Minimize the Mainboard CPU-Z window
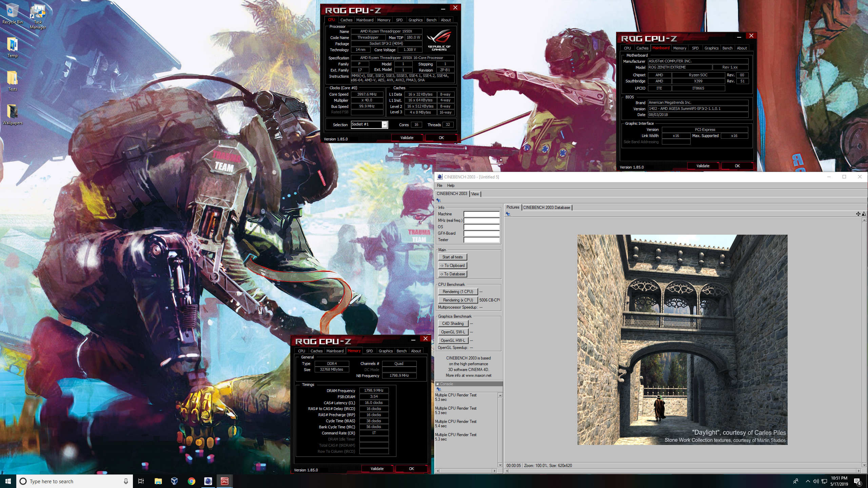Viewport: 868px width, 488px height. point(739,36)
